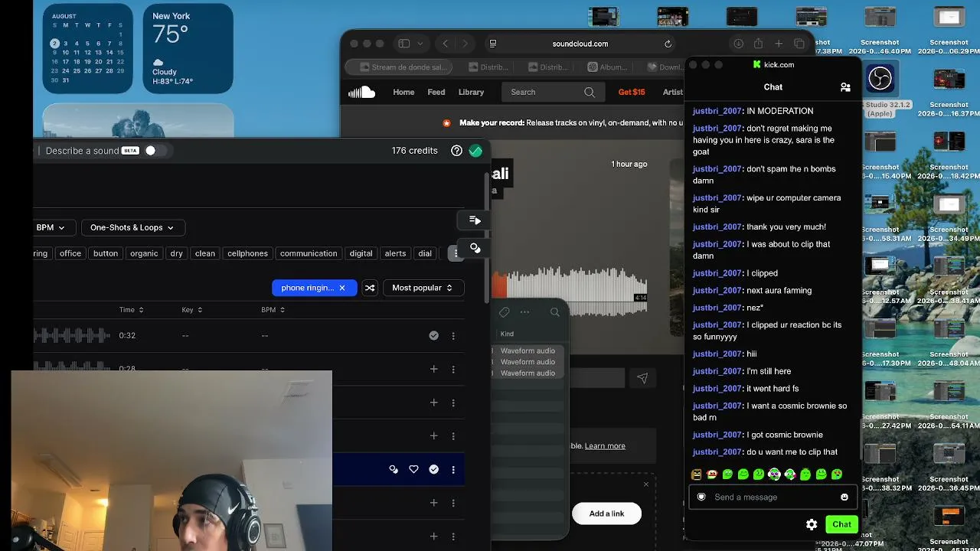Filter by the dry tag
This screenshot has height=551, width=980.
(177, 253)
